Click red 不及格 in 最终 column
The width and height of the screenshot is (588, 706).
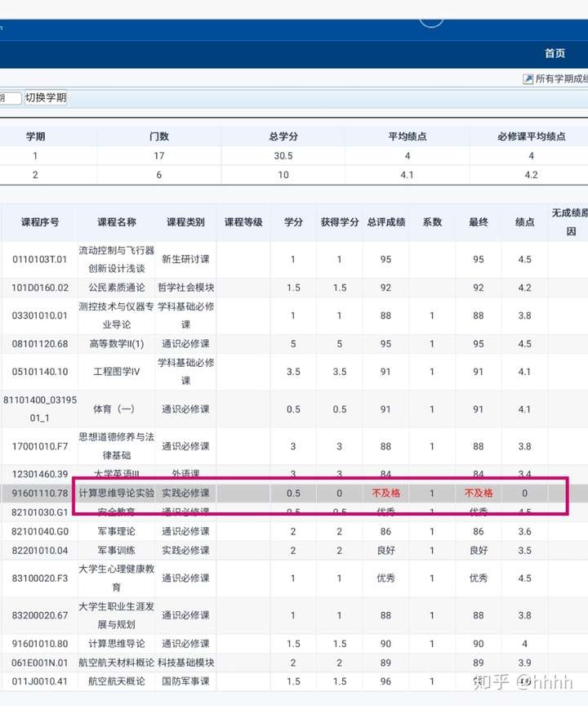coord(479,493)
